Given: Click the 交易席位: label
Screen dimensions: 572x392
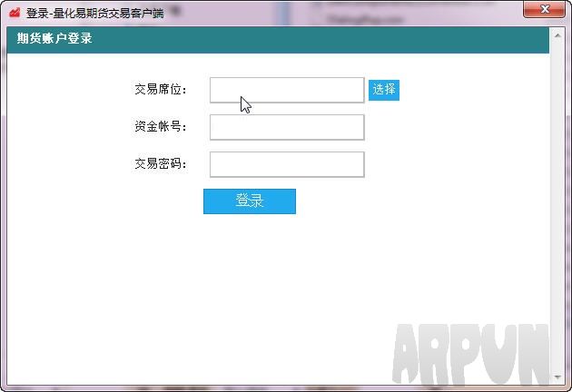Looking at the screenshot, I should click(x=161, y=89).
